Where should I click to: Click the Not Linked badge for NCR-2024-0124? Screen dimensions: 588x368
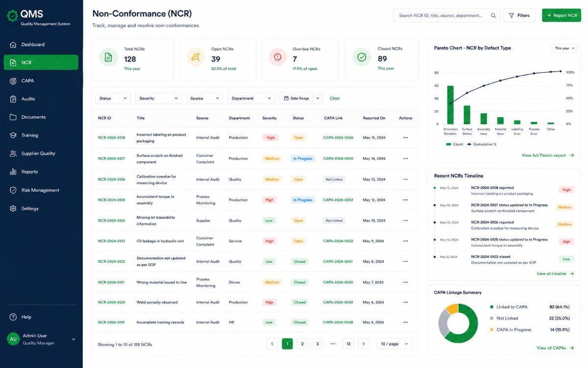(334, 221)
